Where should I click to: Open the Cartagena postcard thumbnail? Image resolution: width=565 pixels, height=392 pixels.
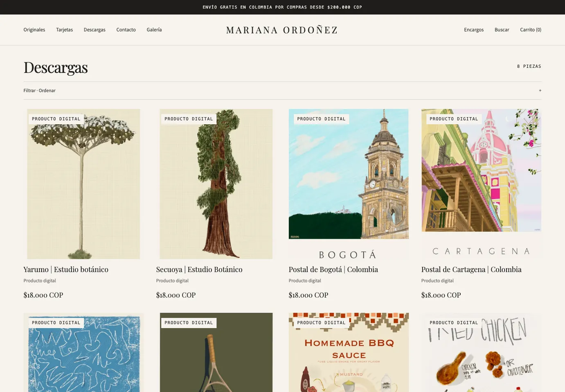pos(481,184)
